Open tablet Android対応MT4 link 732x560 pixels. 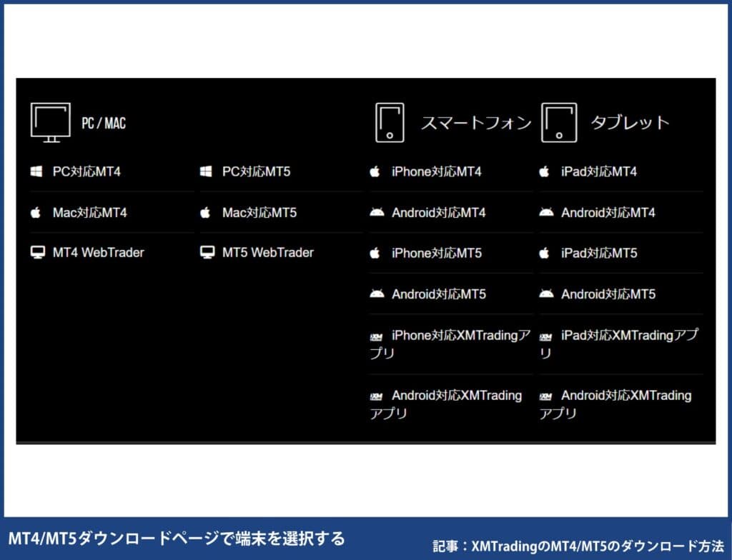click(608, 213)
